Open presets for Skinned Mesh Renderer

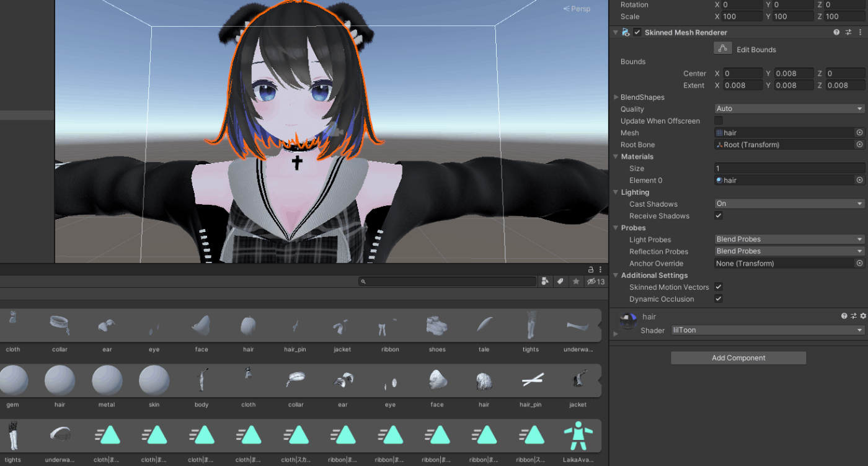pyautogui.click(x=848, y=32)
